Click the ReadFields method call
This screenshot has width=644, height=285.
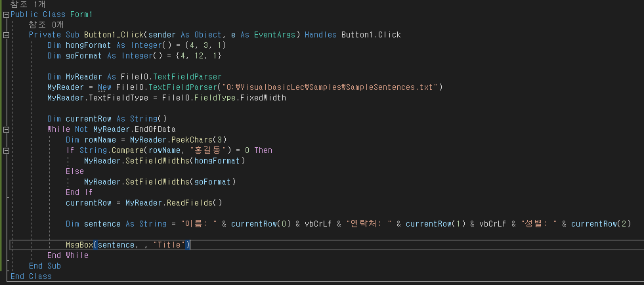[195, 203]
